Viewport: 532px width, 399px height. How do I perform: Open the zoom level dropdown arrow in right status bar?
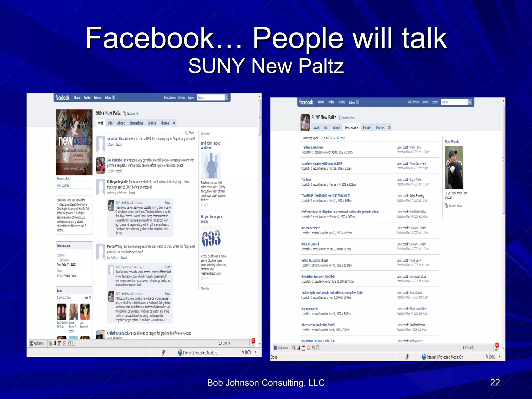pos(499,357)
